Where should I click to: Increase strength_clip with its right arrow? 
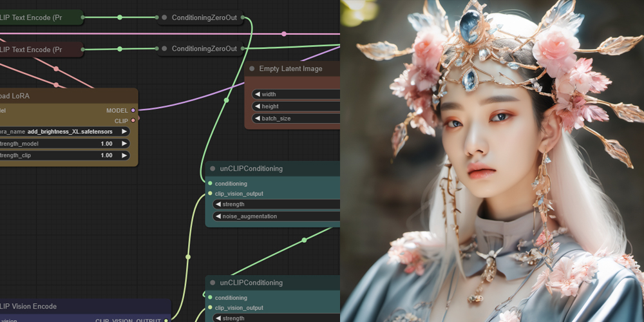tap(124, 155)
